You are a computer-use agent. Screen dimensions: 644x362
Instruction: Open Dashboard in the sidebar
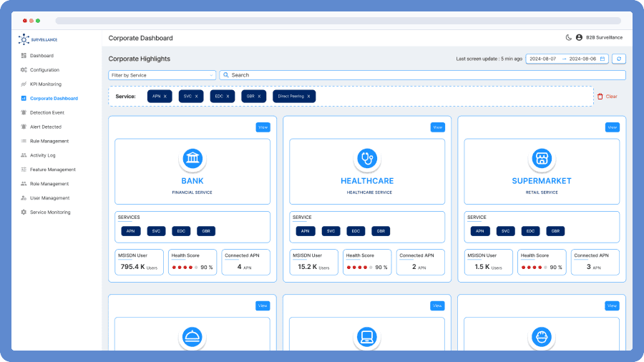(x=42, y=55)
